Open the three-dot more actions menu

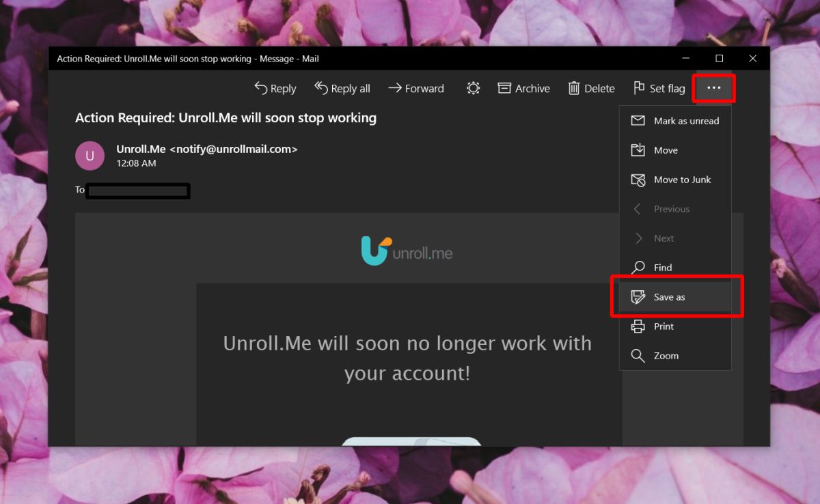[x=713, y=88]
